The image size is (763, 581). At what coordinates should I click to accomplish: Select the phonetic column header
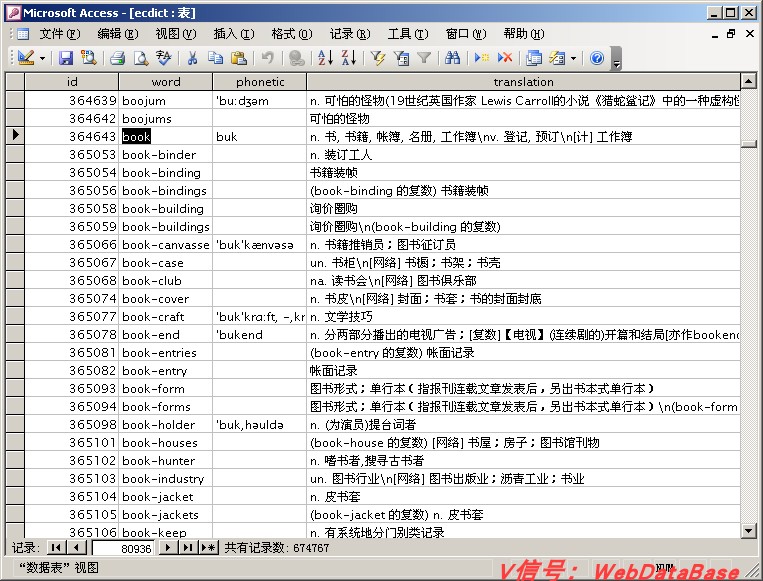(260, 82)
